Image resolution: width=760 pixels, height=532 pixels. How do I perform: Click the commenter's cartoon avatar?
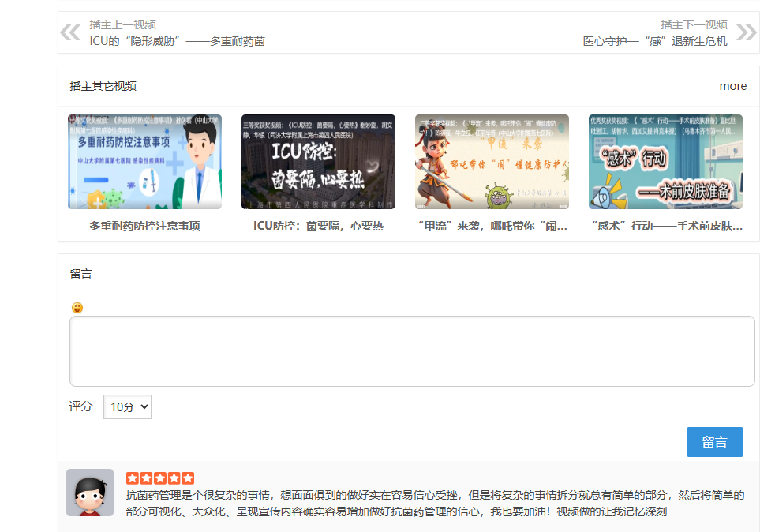click(x=90, y=493)
